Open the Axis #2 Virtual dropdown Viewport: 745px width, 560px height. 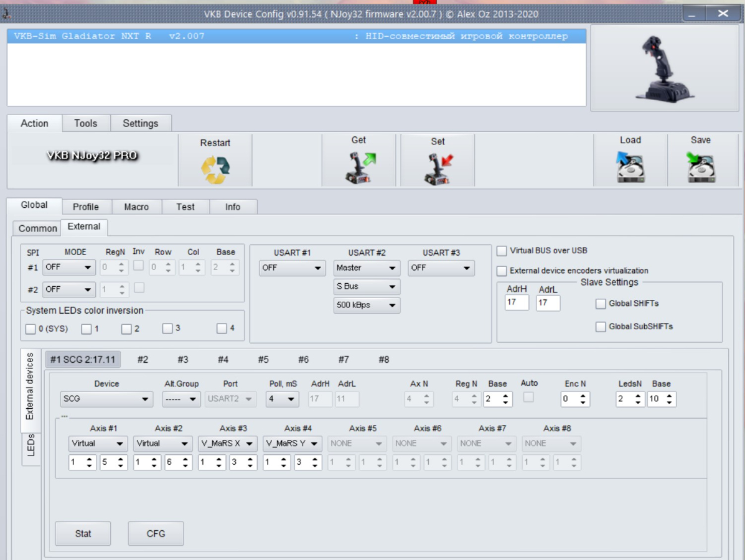[x=162, y=444]
